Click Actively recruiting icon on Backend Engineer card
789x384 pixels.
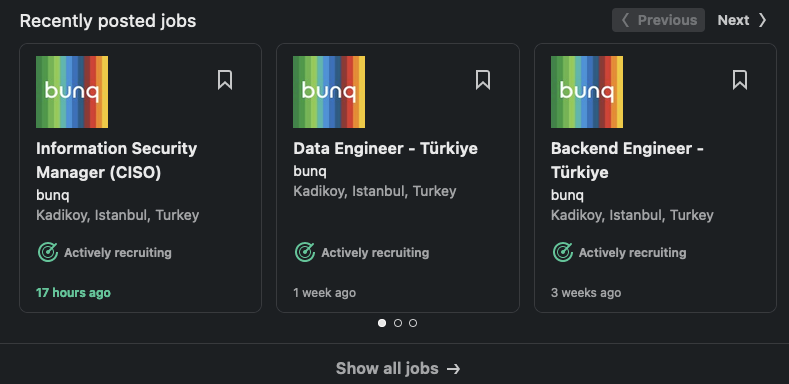(x=563, y=252)
